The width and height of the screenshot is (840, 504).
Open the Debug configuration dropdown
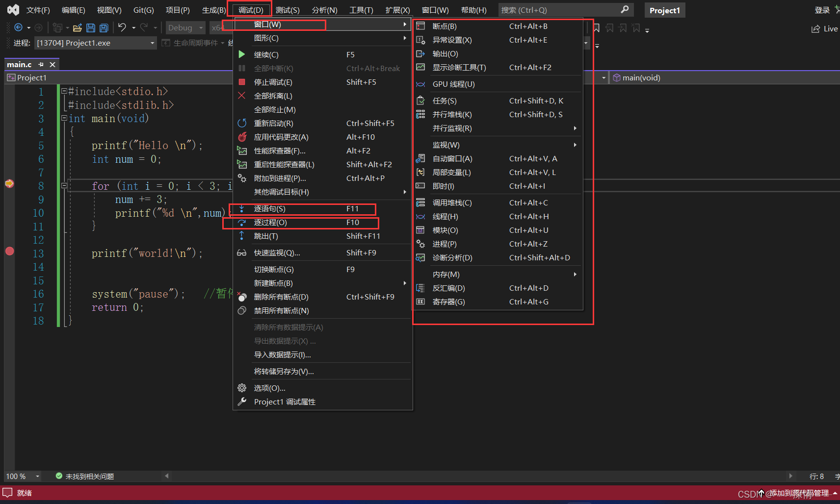(185, 28)
